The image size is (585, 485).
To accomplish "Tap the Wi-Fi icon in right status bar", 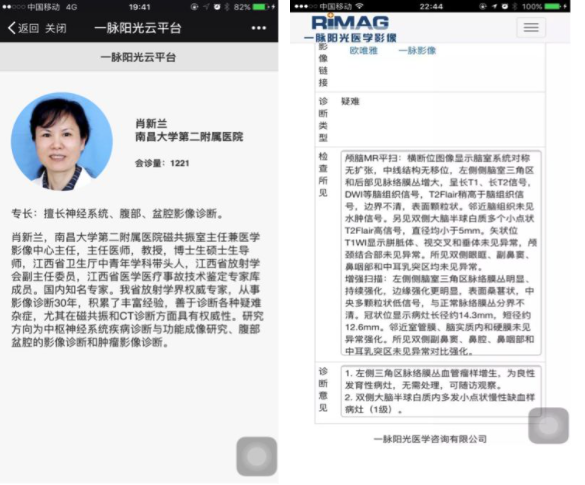I will click(x=360, y=6).
